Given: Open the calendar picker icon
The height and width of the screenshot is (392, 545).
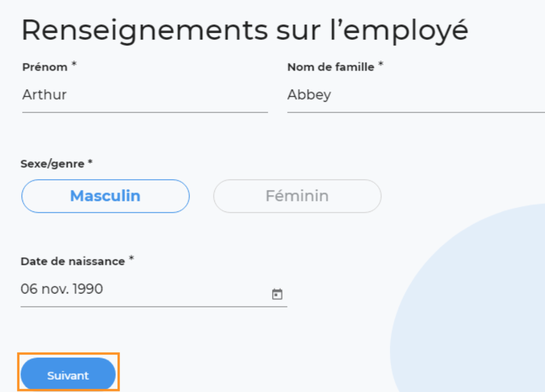Looking at the screenshot, I should (277, 294).
